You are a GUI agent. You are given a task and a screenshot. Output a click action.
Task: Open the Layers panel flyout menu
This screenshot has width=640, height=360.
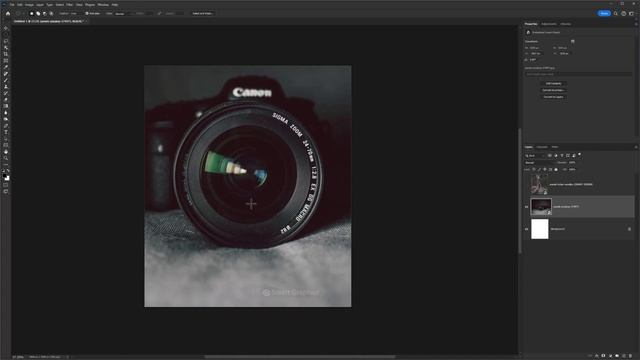pos(636,147)
